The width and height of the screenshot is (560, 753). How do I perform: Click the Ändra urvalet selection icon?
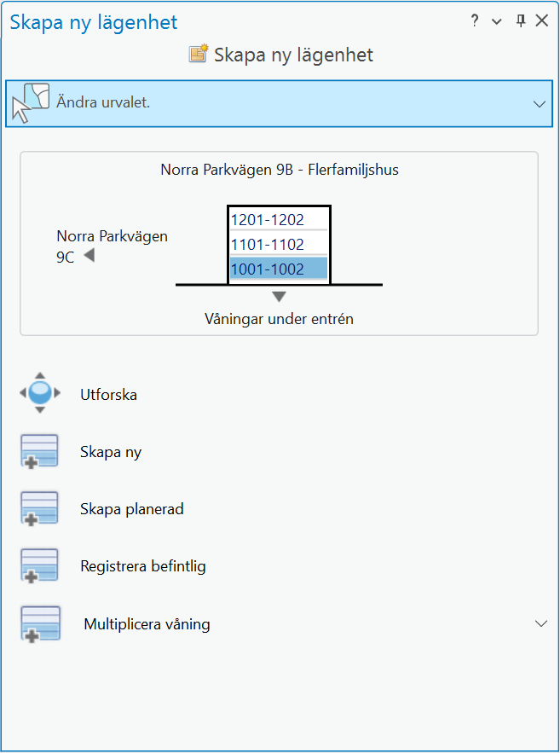point(31,103)
